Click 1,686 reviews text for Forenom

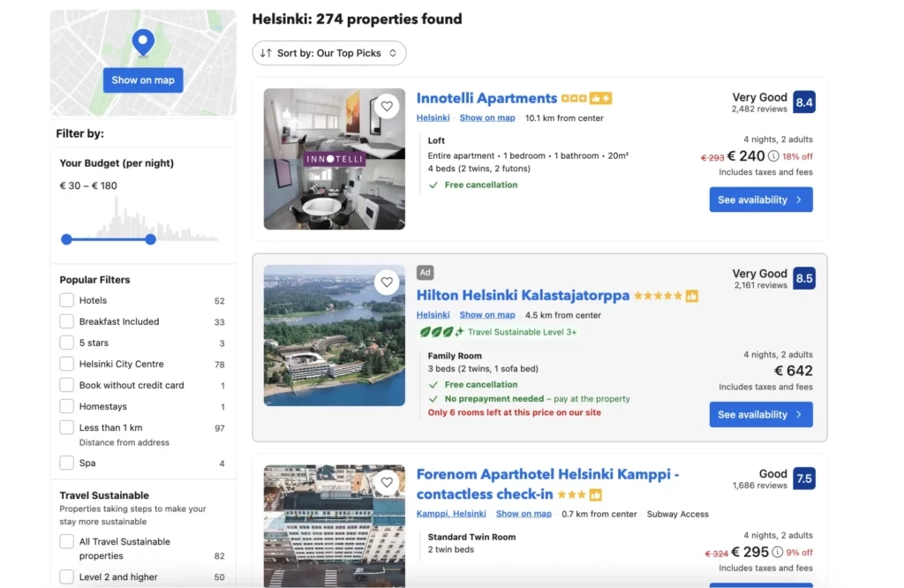pos(760,486)
